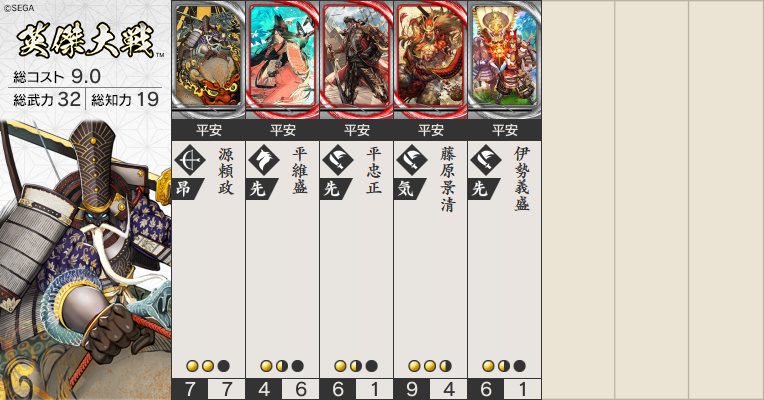Click the cost orbs under 藤原景清
Viewport: 764px width, 400px height.
tap(430, 366)
